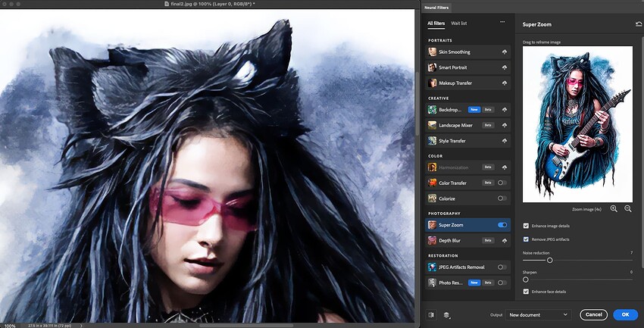Image resolution: width=644 pixels, height=328 pixels.
Task: Download the Skin Smoothing filter via cloud icon
Action: coord(504,52)
